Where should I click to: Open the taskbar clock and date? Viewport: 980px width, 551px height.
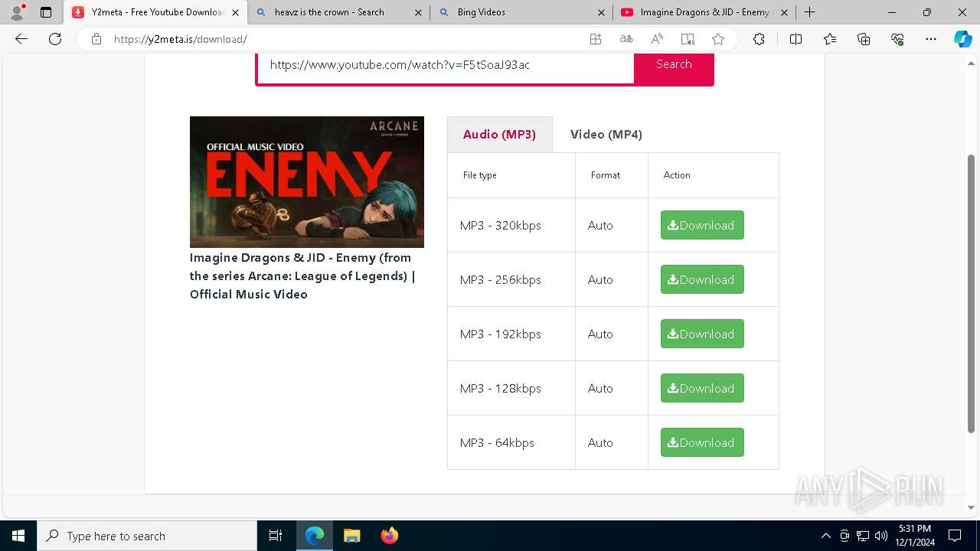915,536
